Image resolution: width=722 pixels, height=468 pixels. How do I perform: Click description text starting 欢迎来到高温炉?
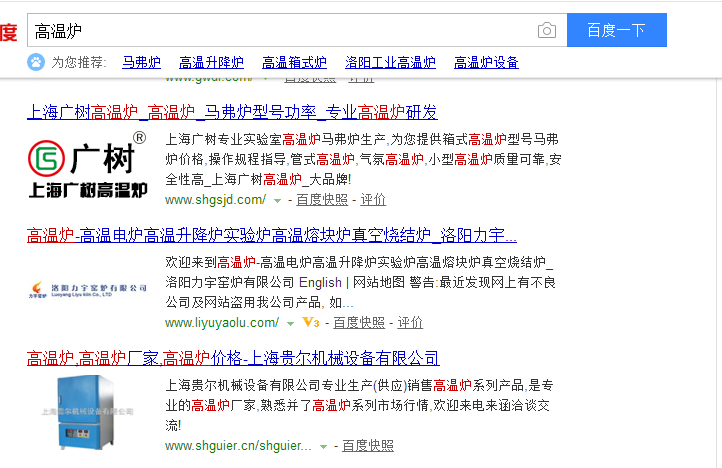361,282
